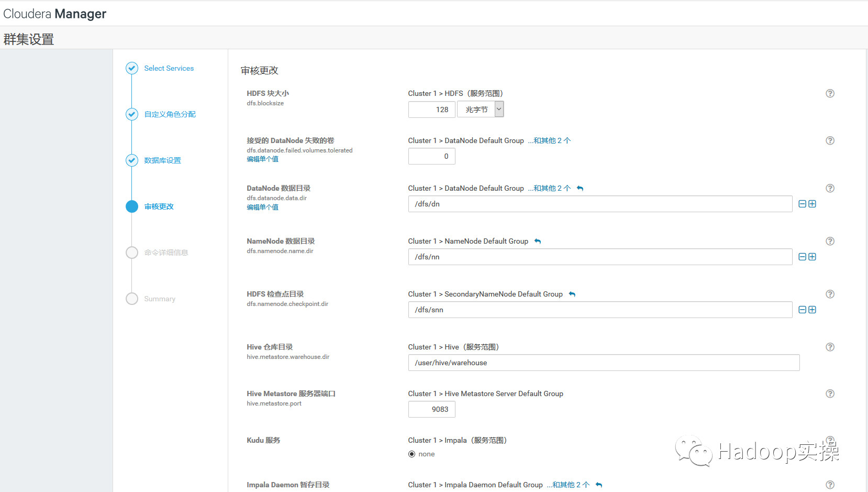The height and width of the screenshot is (492, 868).
Task: Click the dfs.namenode.name.dir property name
Action: 280,251
